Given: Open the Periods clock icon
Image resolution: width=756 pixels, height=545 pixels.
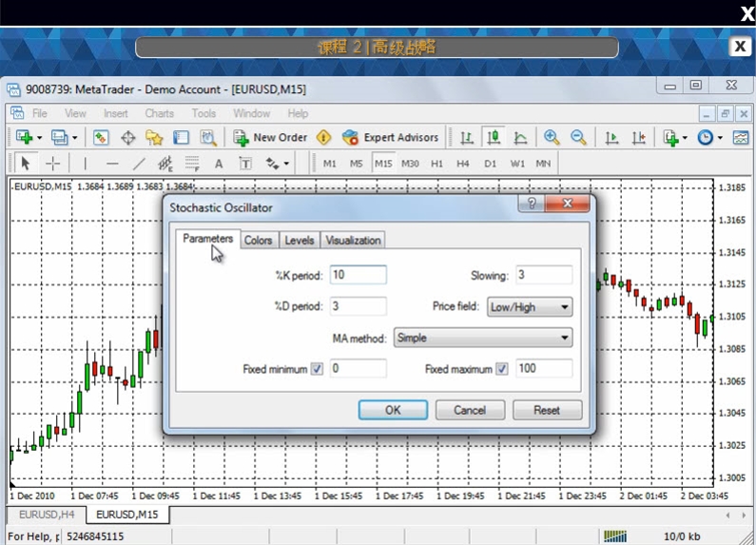Looking at the screenshot, I should tap(705, 138).
